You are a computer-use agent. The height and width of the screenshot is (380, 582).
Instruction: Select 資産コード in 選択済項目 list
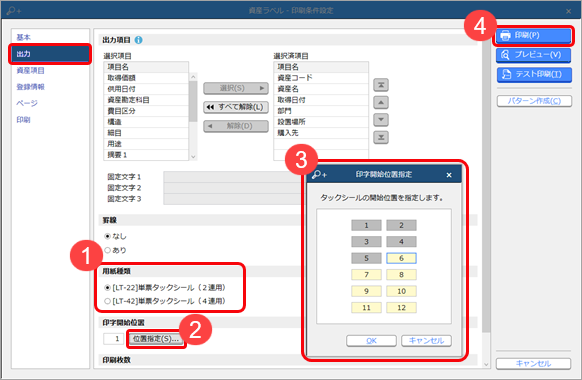(x=321, y=78)
